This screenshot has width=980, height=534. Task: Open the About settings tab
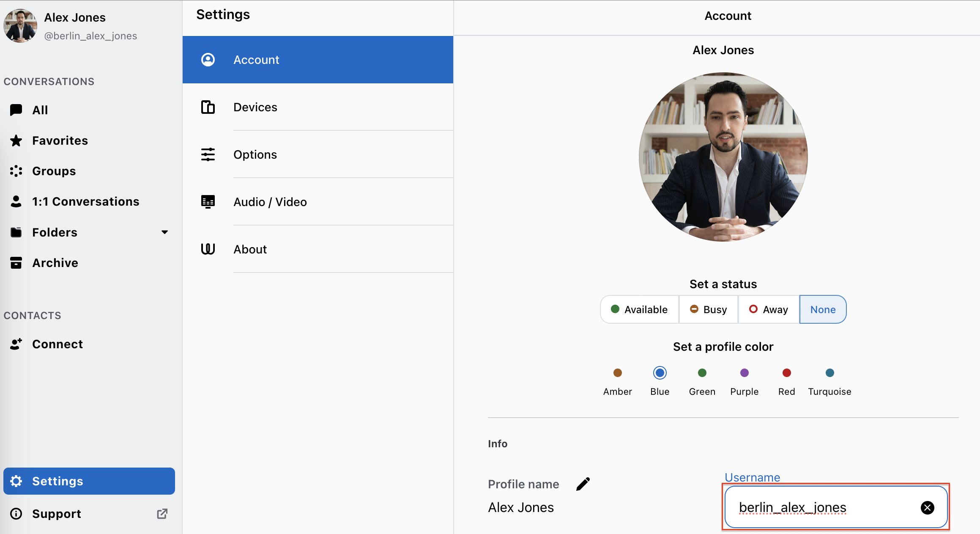318,249
